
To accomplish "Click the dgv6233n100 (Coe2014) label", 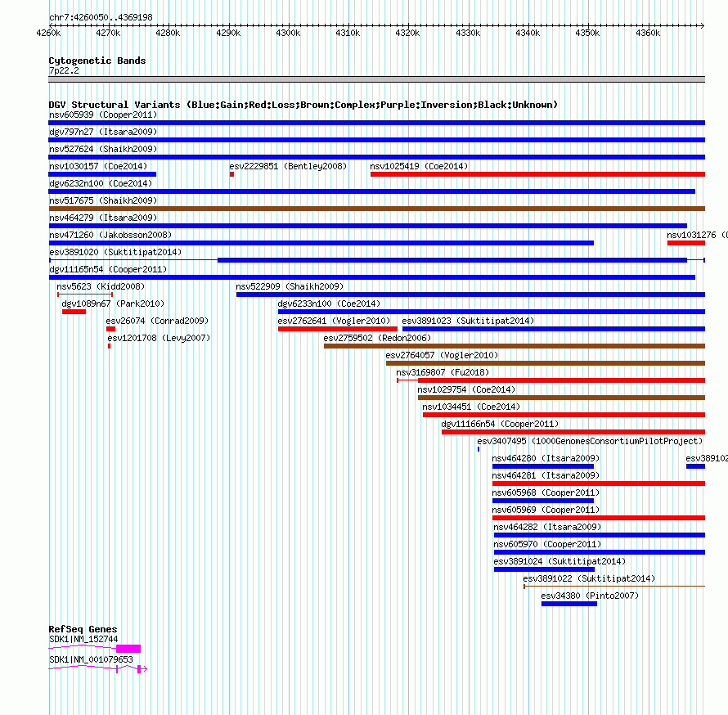I will click(329, 304).
